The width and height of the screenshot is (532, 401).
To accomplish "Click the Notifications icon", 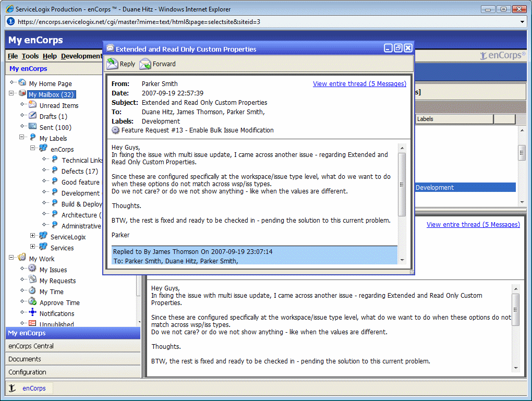I will [x=32, y=312].
